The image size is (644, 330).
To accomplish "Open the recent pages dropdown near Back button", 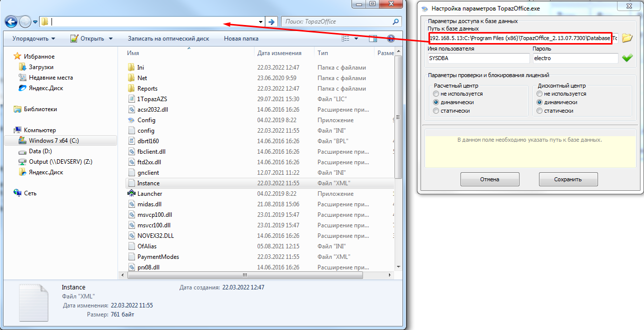I will point(35,22).
